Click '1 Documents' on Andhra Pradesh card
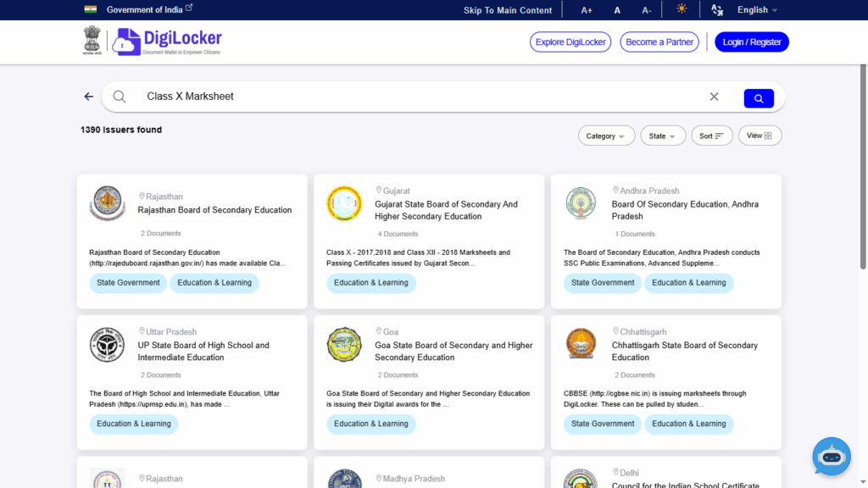The width and height of the screenshot is (868, 488). [x=634, y=234]
